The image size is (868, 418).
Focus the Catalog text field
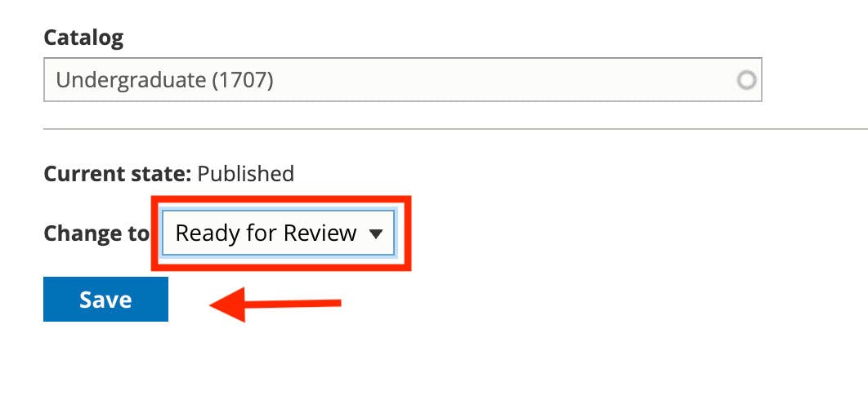pos(402,80)
